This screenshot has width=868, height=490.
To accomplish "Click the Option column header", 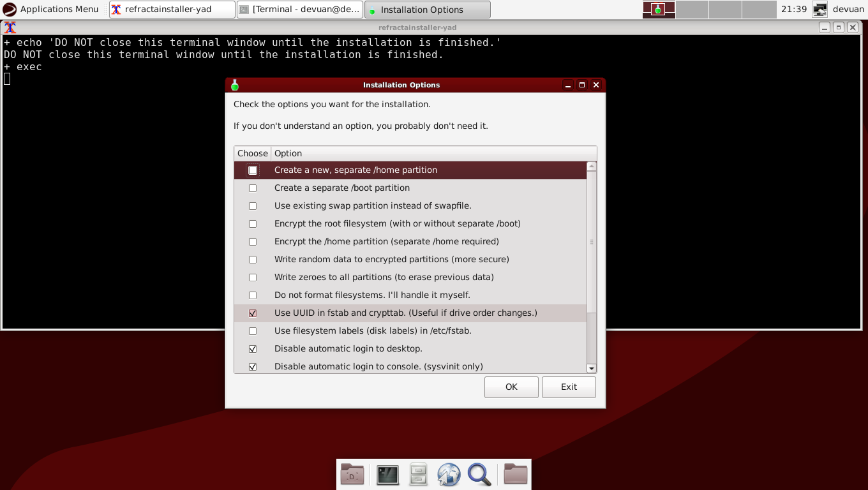I will [x=434, y=153].
